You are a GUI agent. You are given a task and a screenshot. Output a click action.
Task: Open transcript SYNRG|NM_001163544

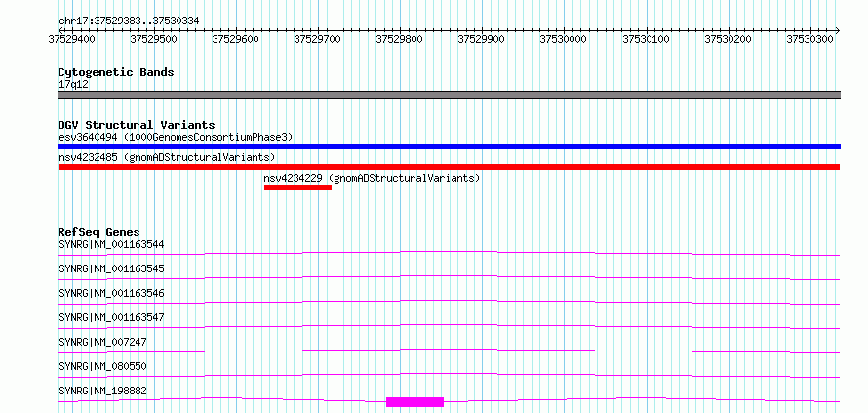coord(111,244)
